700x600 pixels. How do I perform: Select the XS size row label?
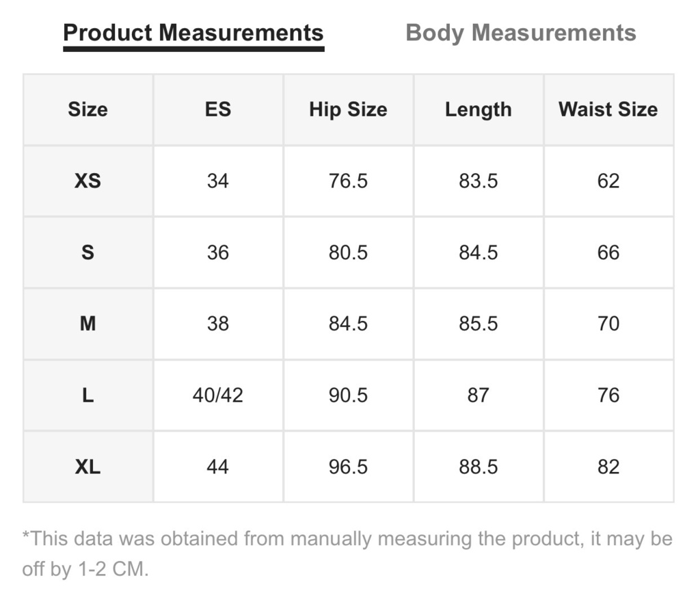coord(88,181)
